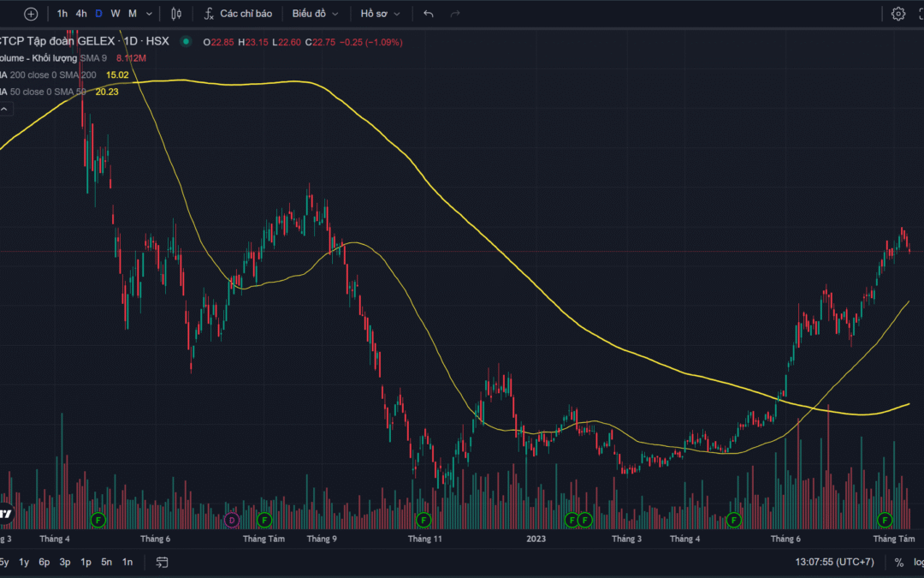Screen dimensions: 924x578
Task: Open the chart style candlestick icon
Action: click(x=176, y=14)
